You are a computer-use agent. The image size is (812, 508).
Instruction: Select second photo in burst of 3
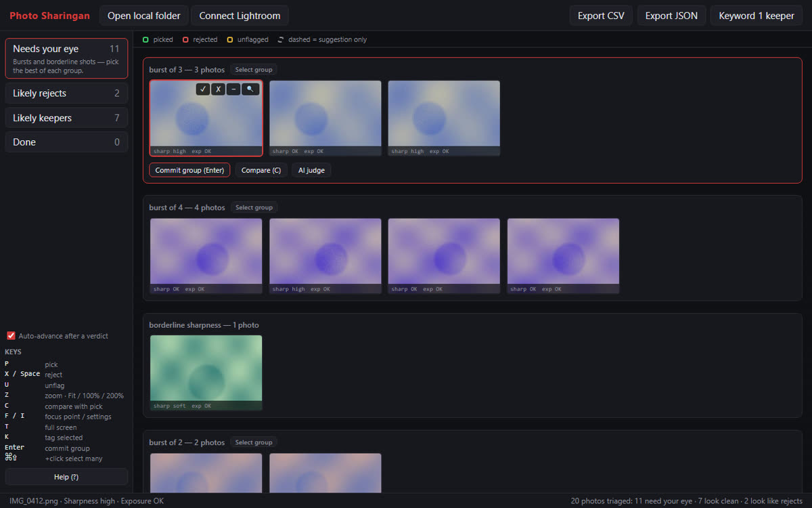(325, 118)
